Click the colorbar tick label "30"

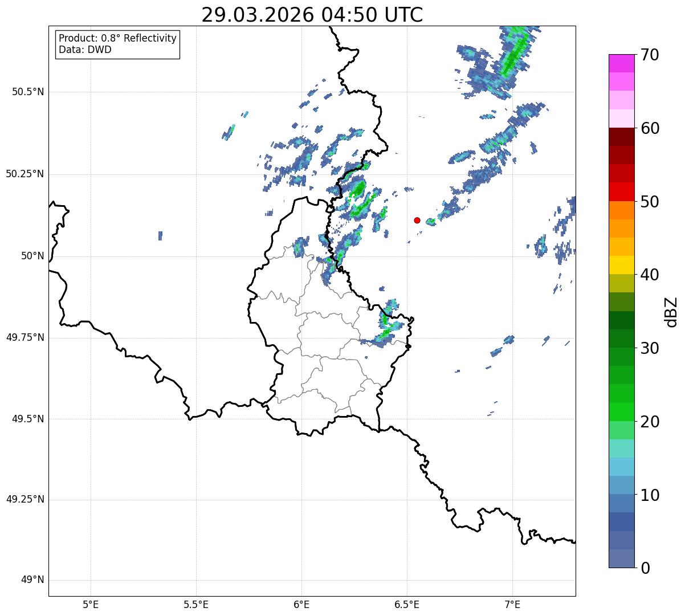tap(650, 348)
